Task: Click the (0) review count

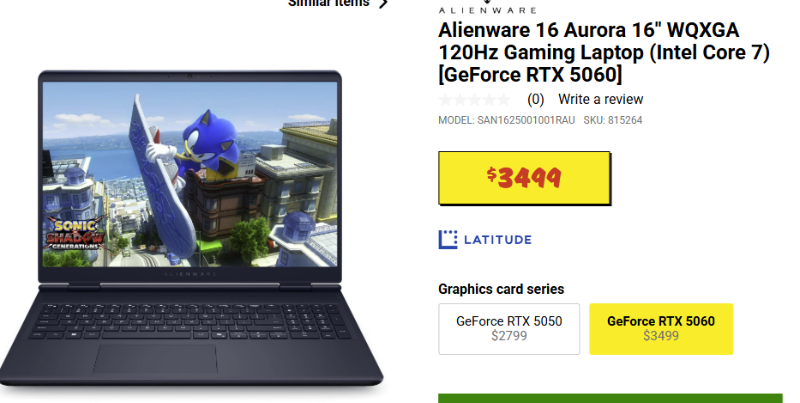Action: click(535, 99)
